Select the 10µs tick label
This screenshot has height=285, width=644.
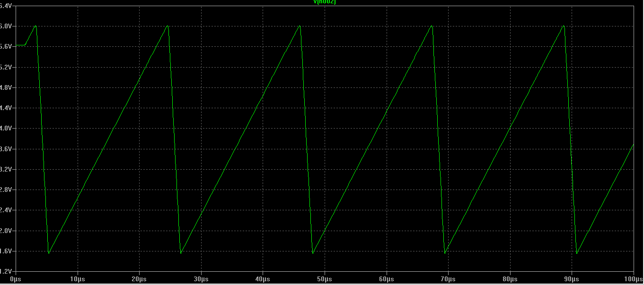pos(78,280)
